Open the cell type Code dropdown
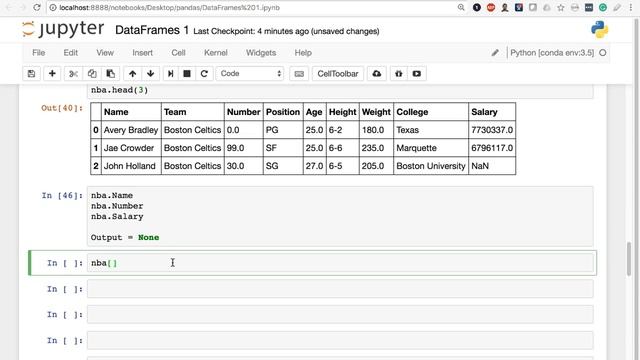The width and height of the screenshot is (640, 360). pos(250,74)
